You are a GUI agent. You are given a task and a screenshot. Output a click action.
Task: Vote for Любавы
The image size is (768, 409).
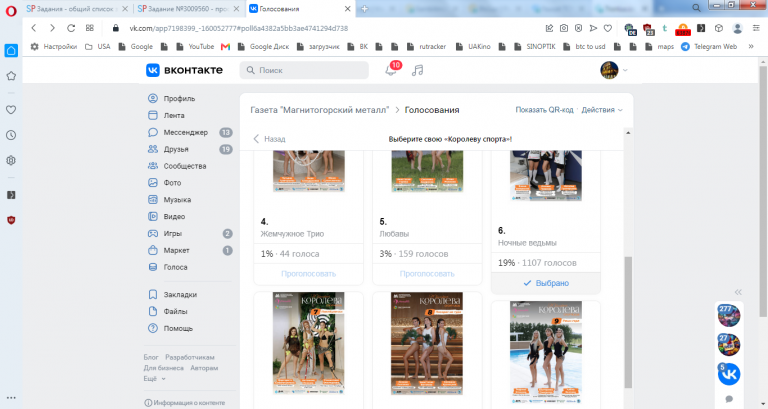pos(427,274)
